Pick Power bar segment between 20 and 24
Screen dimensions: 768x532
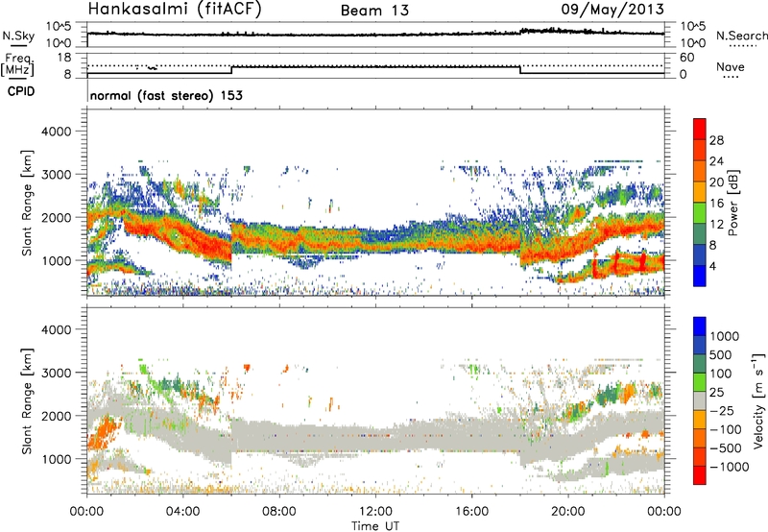(x=700, y=172)
